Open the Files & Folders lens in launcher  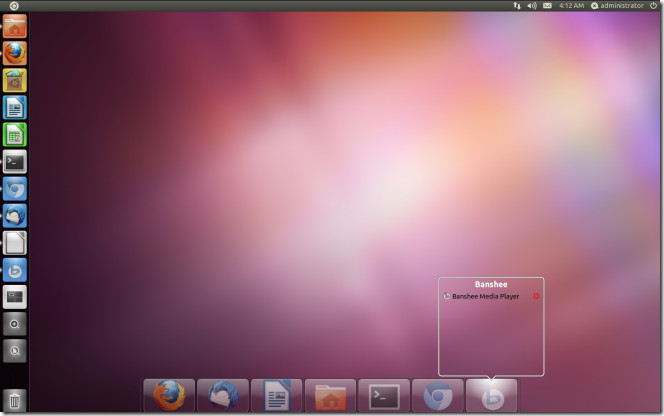click(x=15, y=351)
